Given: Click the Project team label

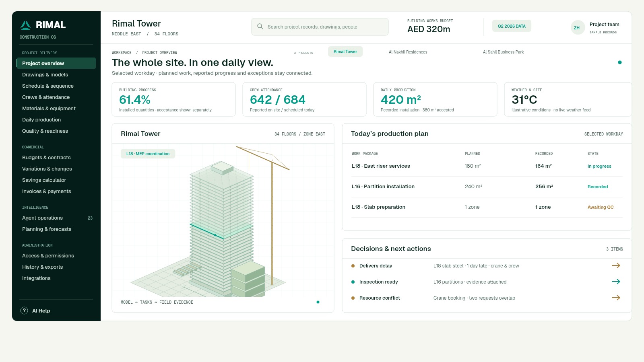Looking at the screenshot, I should 604,24.
